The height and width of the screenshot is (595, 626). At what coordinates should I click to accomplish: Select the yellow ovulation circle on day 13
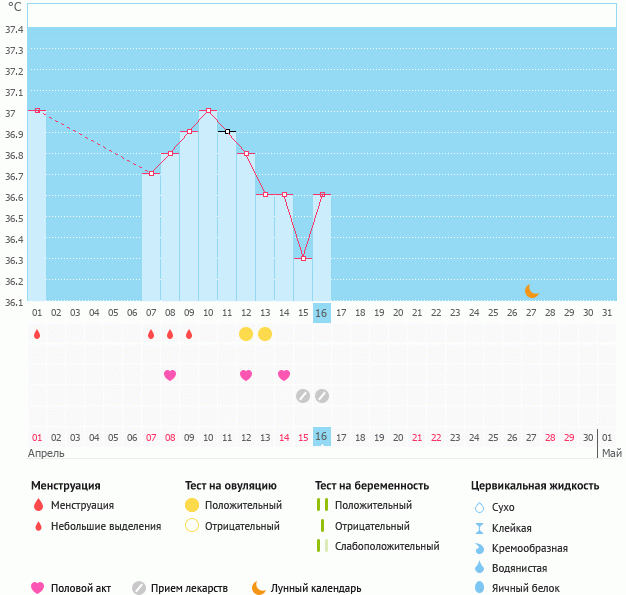(265, 334)
